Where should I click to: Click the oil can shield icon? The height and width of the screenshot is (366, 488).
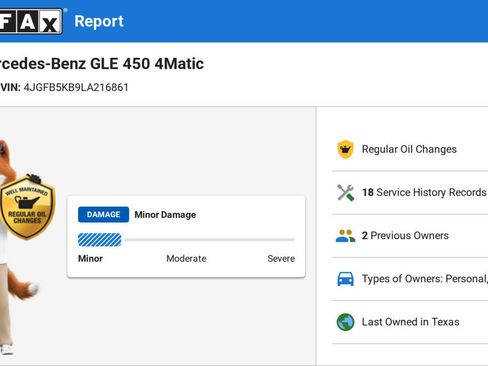[345, 149]
